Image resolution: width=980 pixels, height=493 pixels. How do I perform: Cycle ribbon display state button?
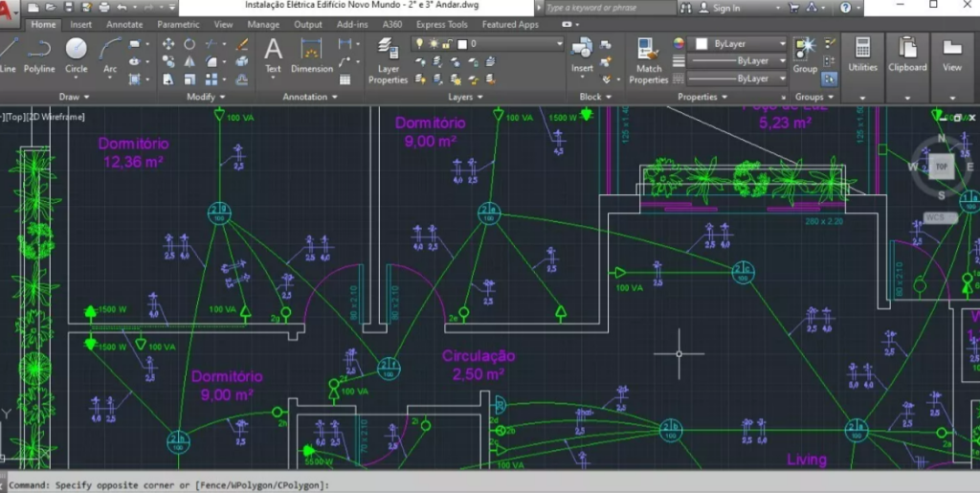pos(567,24)
